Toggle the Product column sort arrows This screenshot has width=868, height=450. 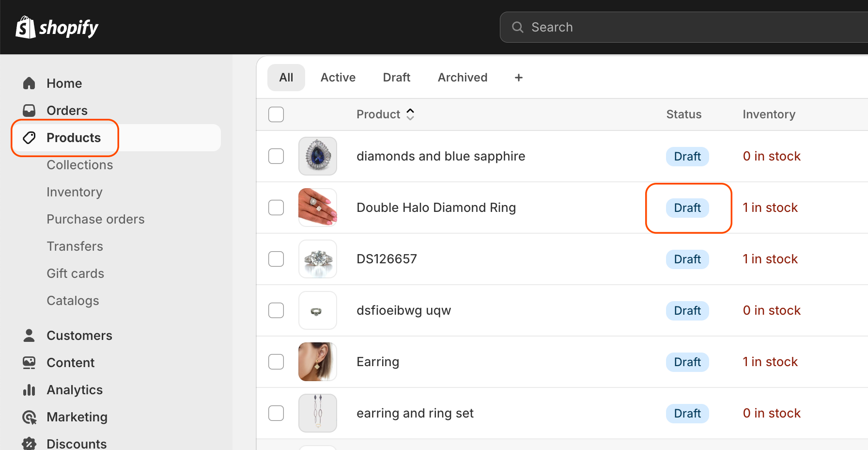410,114
